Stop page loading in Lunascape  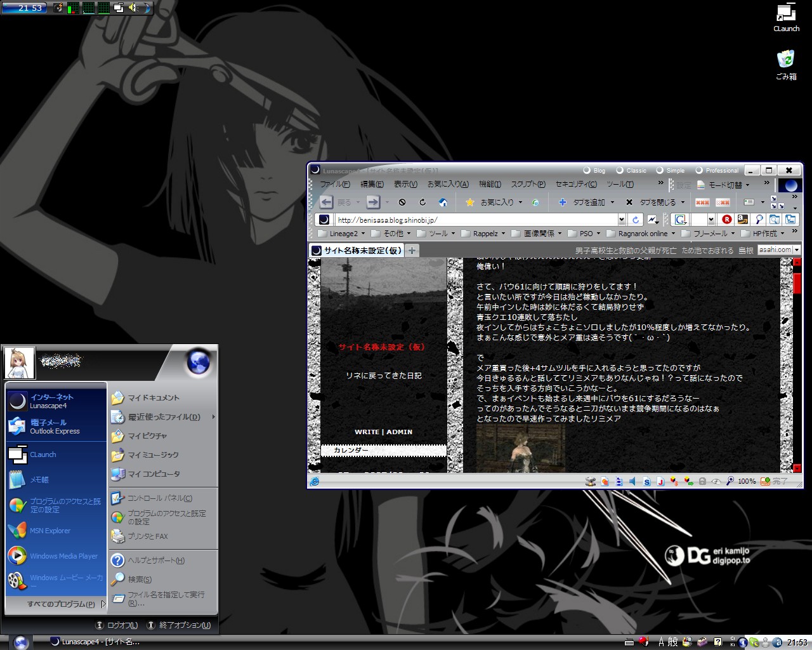click(x=402, y=202)
